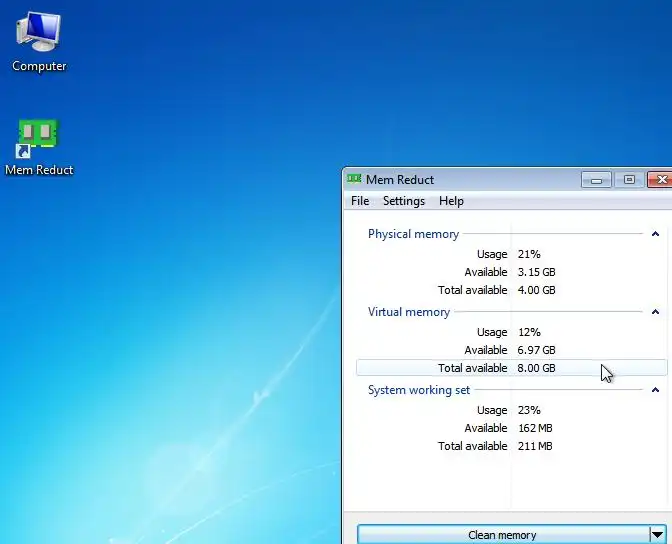Collapse the Physical memory section
Image resolution: width=672 pixels, height=544 pixels.
click(x=655, y=234)
